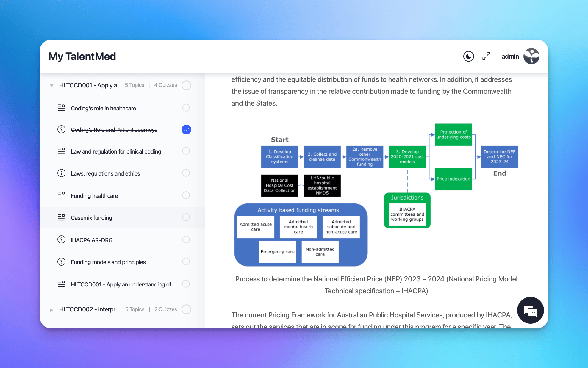Open IHACPA AR-DRG quiz

click(x=92, y=240)
